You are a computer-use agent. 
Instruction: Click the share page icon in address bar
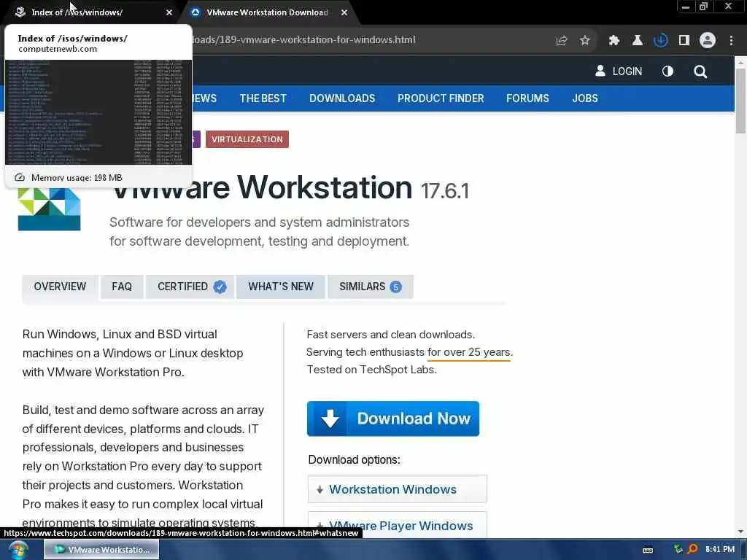562,41
